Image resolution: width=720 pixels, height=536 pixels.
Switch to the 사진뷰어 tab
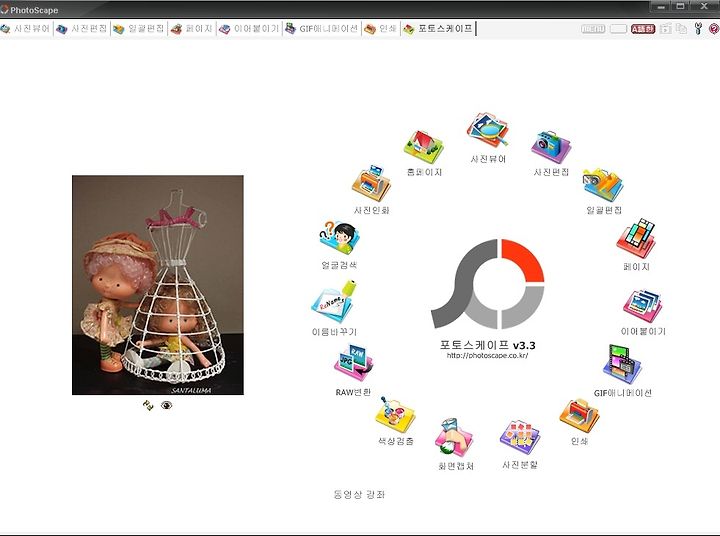point(26,29)
